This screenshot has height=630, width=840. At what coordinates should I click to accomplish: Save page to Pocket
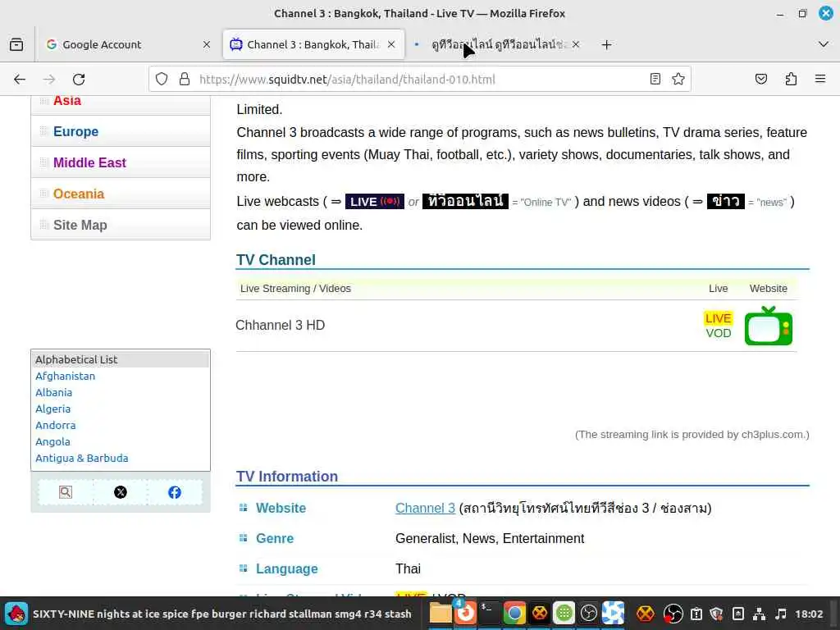tap(760, 80)
